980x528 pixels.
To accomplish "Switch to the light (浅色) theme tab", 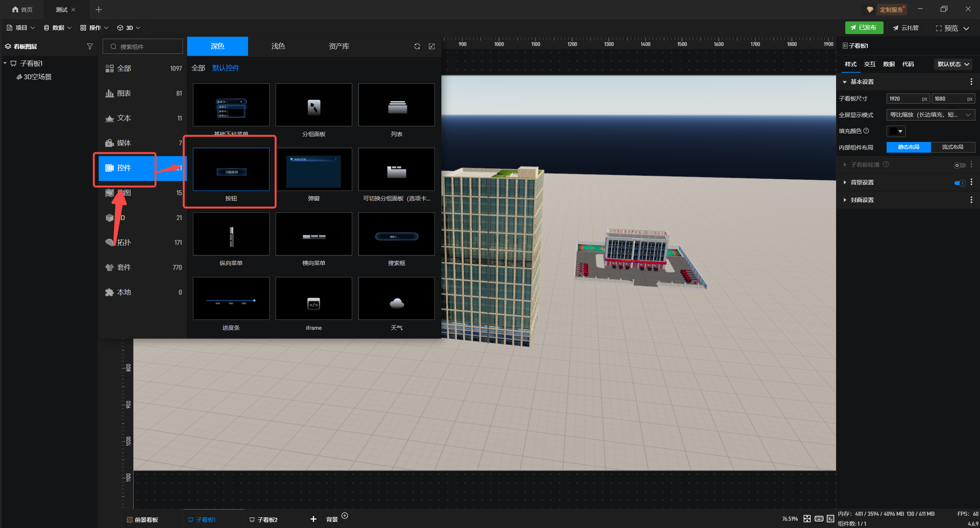I will click(x=278, y=46).
